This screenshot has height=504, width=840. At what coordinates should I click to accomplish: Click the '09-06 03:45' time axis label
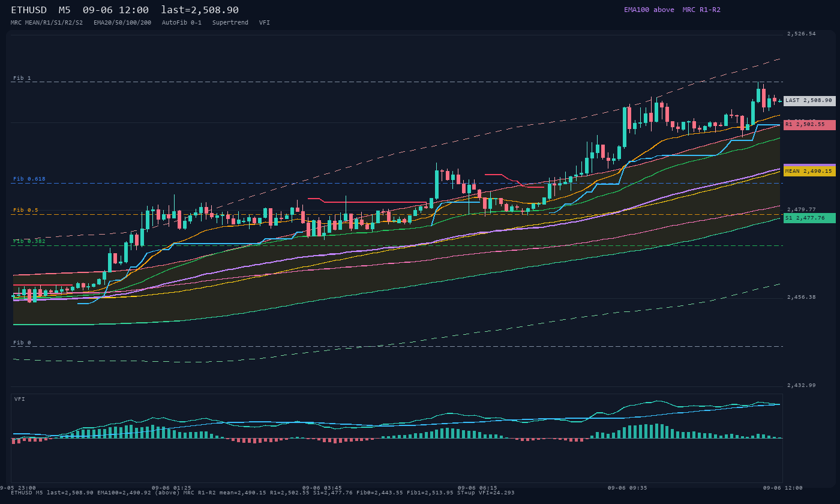tap(322, 488)
